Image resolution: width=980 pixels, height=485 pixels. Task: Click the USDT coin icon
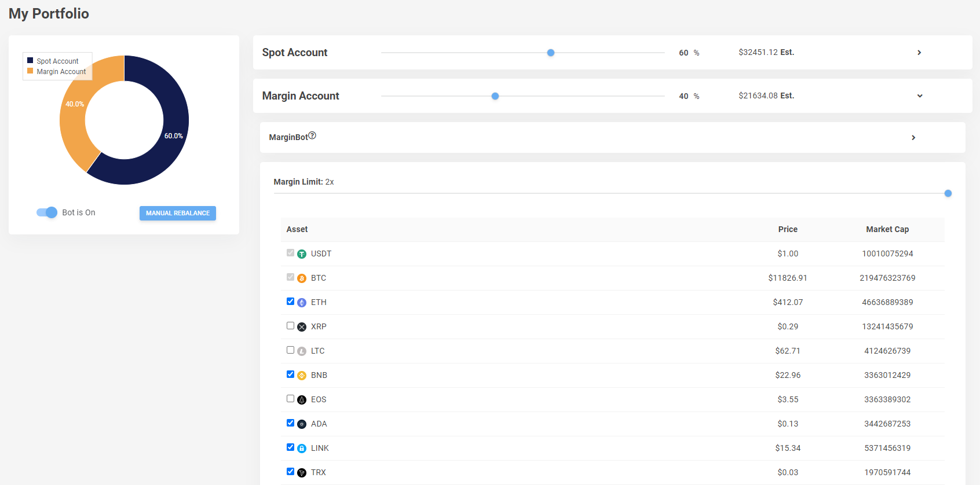(302, 254)
